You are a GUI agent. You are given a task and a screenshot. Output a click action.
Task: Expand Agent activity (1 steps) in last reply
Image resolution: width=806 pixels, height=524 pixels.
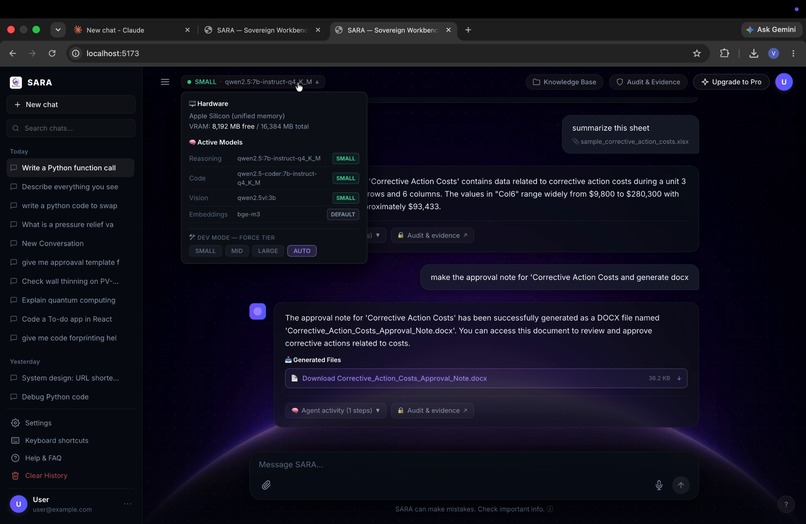coord(335,410)
